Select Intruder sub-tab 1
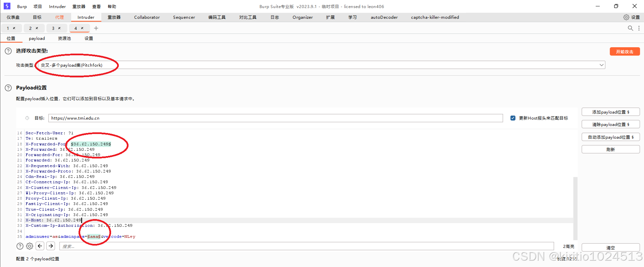 coord(8,28)
